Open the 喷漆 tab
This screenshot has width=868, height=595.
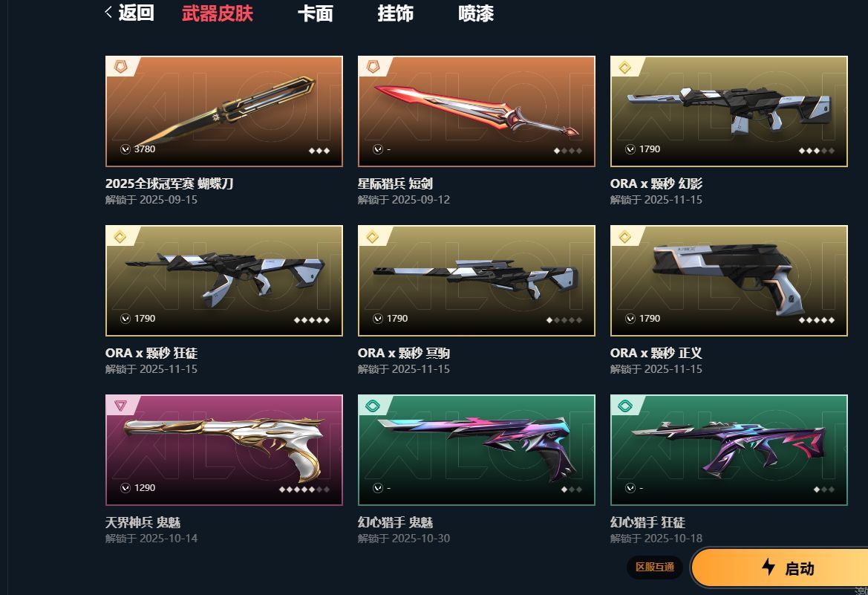[475, 13]
